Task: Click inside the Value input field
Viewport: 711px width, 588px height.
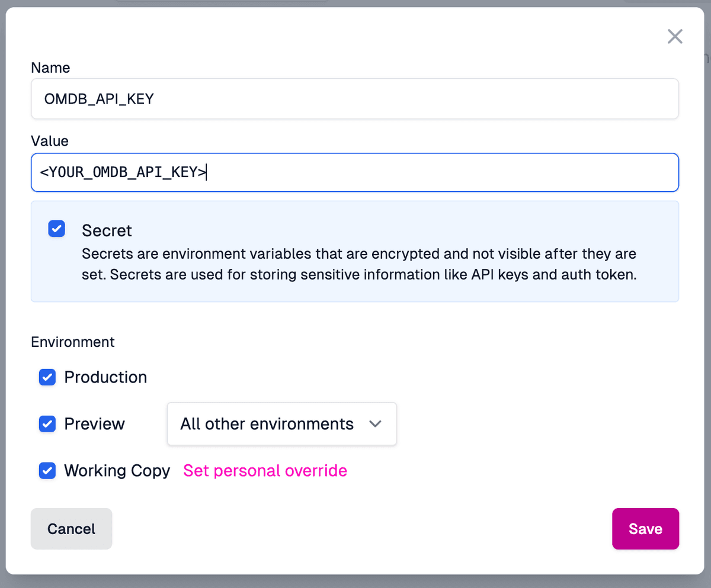Action: click(x=354, y=172)
